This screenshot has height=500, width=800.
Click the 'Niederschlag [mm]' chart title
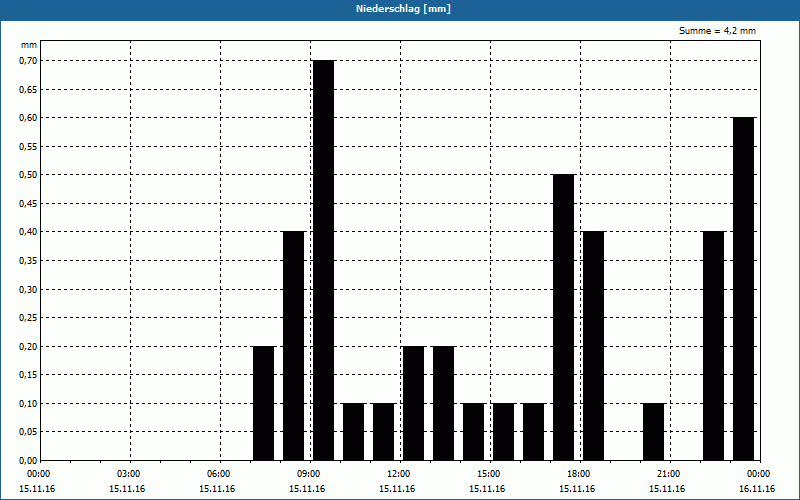pyautogui.click(x=403, y=9)
